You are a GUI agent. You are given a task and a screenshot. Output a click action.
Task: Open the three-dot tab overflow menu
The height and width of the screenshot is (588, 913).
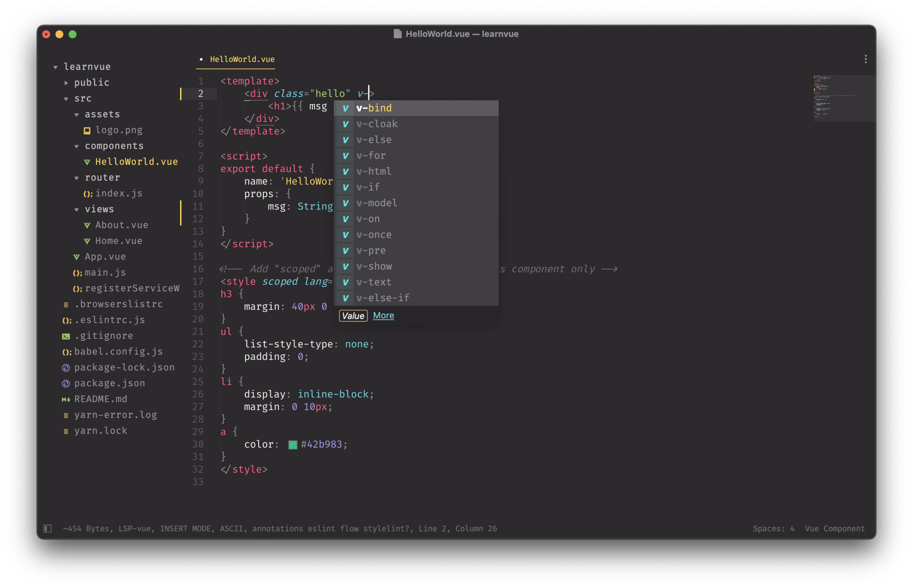(x=865, y=59)
